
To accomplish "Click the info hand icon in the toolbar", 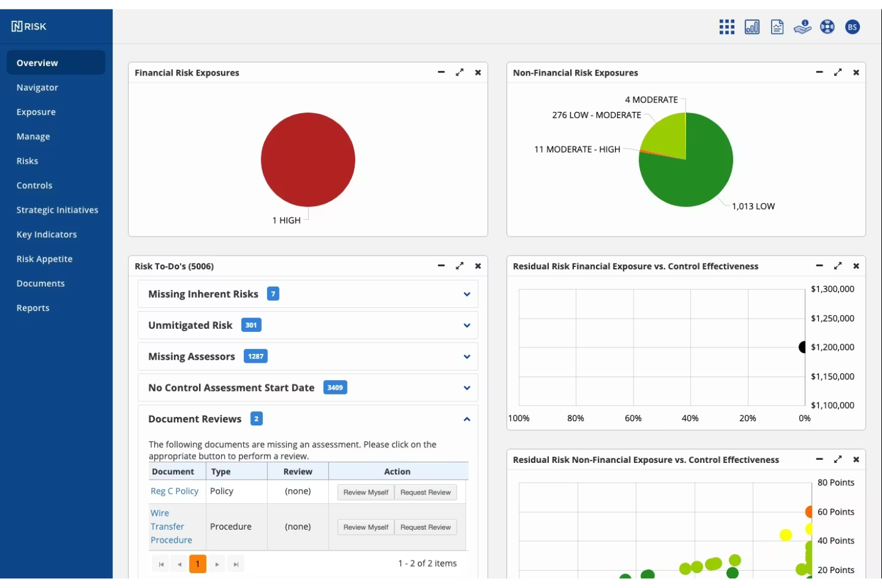I will point(802,26).
